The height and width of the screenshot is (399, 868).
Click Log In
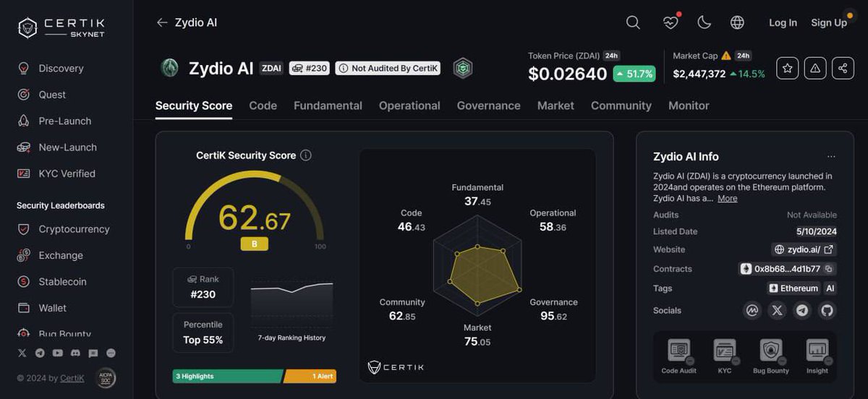click(x=783, y=22)
